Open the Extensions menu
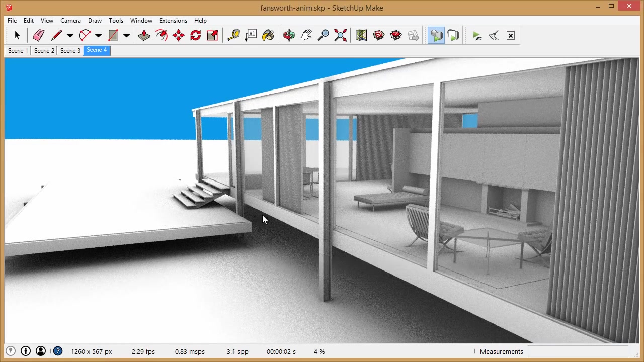644x362 pixels. [173, 21]
